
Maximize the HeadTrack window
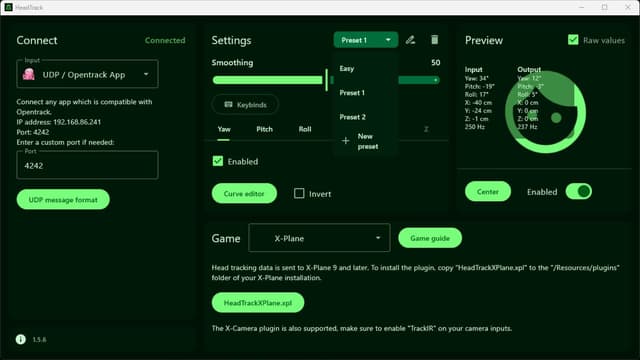point(604,7)
